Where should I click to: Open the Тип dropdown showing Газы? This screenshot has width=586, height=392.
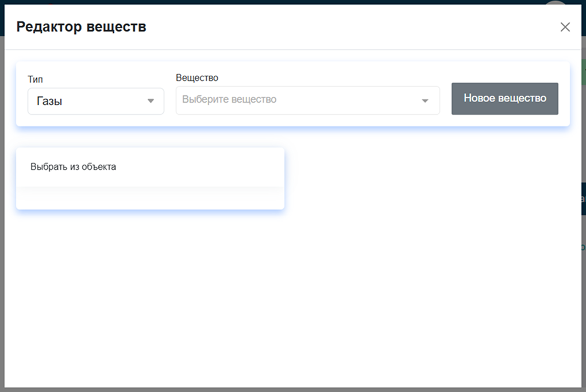pos(96,101)
